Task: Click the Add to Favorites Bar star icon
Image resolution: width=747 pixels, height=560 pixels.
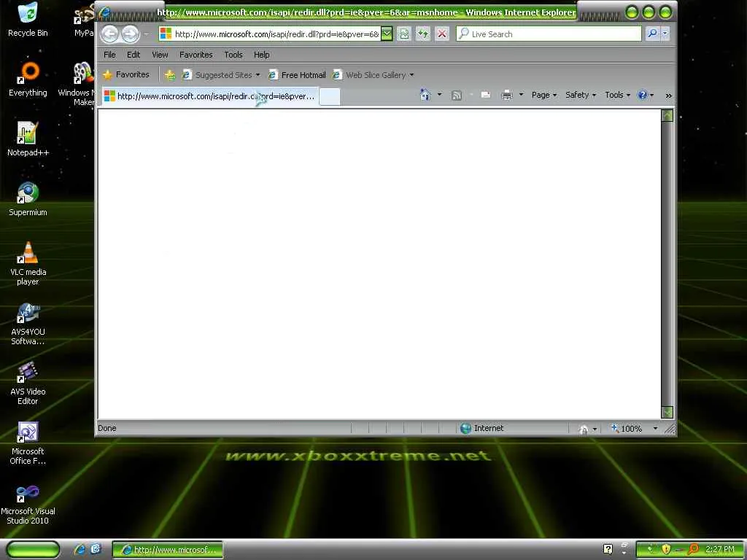Action: point(170,75)
